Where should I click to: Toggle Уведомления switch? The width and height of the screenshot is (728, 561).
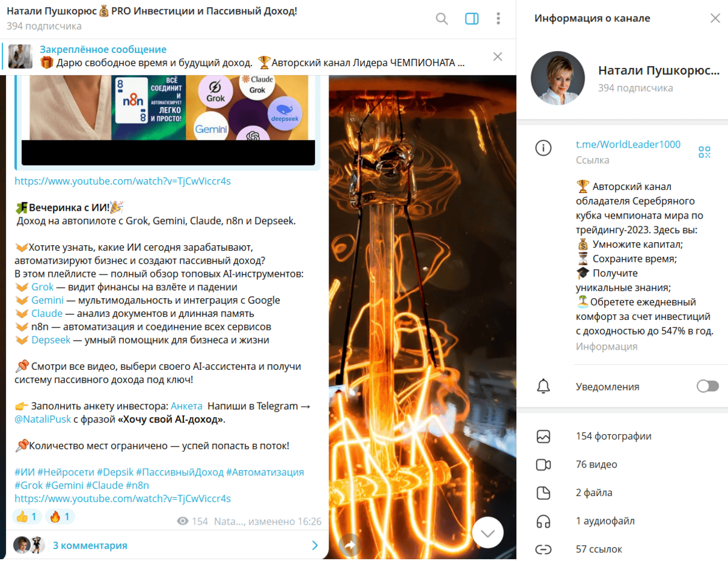pos(707,386)
